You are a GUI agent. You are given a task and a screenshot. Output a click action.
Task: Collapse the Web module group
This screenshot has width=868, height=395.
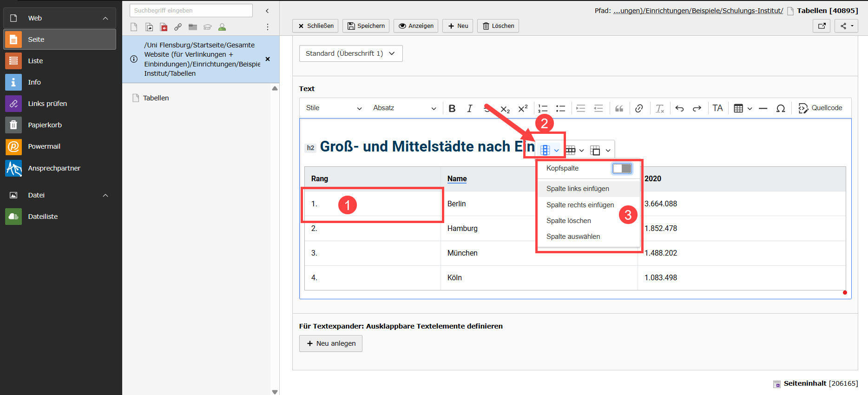[105, 18]
